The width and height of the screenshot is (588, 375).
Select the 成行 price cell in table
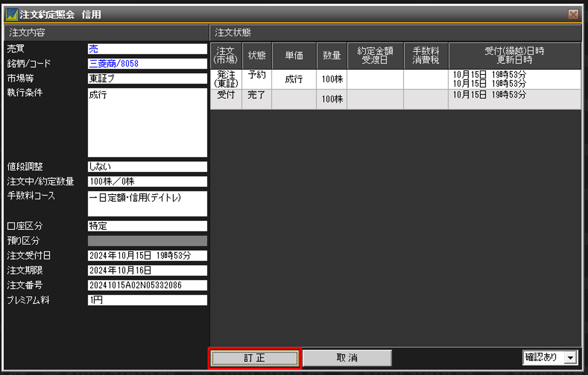(x=294, y=79)
